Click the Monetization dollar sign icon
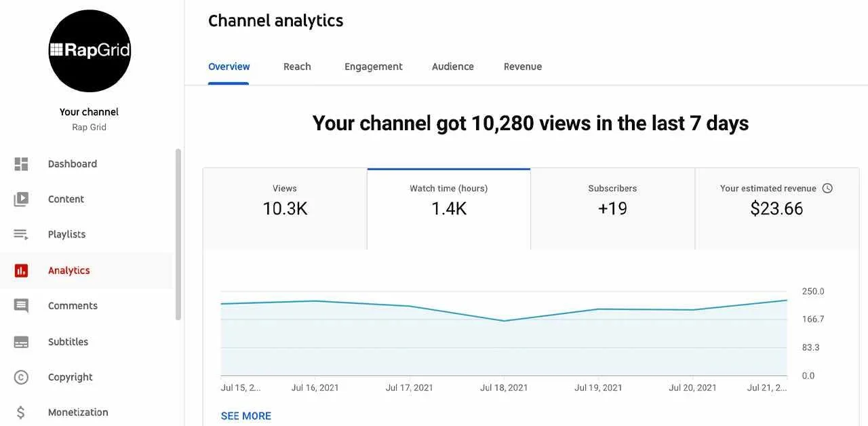 21,412
